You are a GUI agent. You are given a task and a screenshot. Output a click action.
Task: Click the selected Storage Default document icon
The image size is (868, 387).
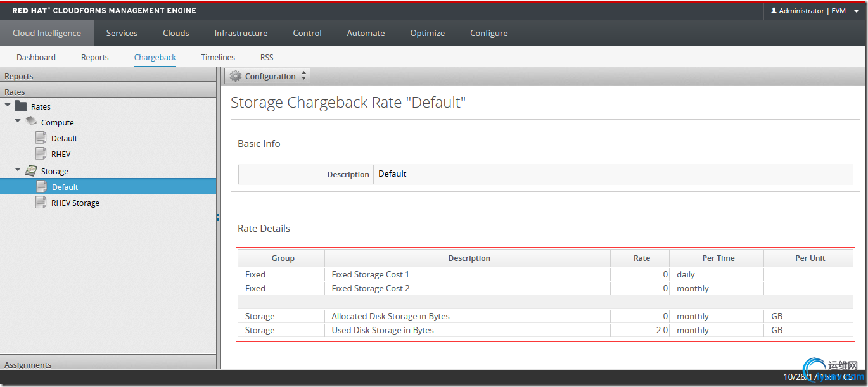(41, 186)
